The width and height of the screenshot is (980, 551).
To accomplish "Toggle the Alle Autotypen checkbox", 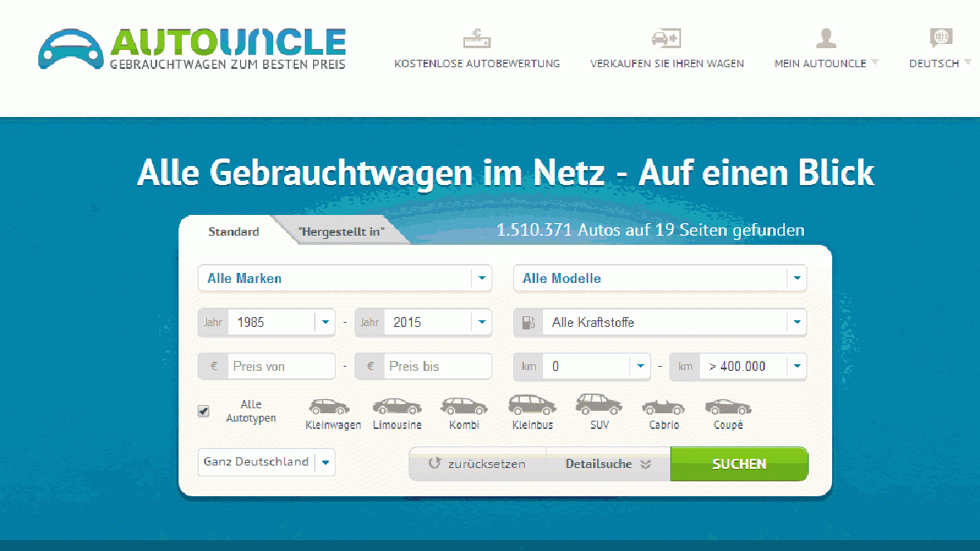I will pos(203,411).
